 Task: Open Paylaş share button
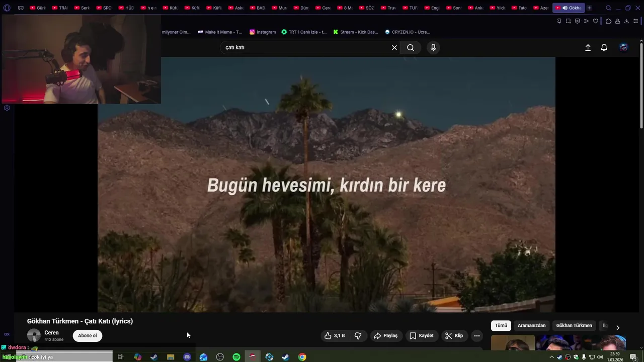385,336
